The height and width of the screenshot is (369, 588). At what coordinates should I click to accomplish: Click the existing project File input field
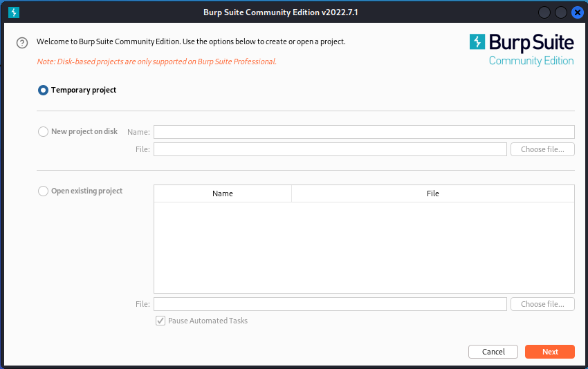pos(331,304)
